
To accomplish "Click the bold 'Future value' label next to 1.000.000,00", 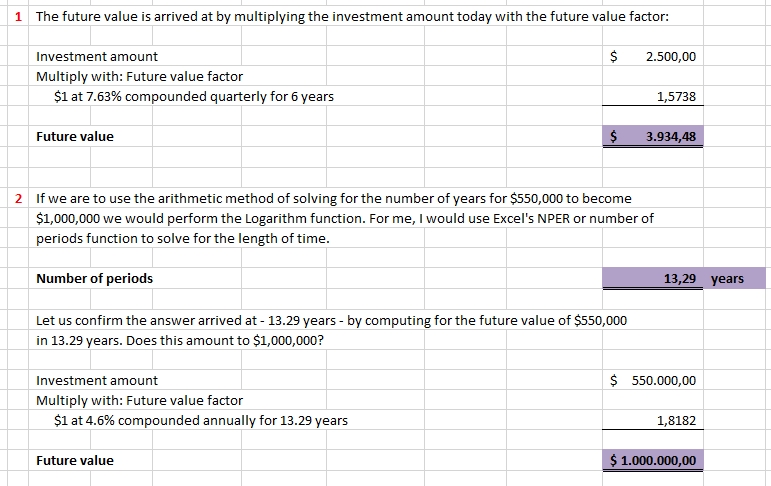I will (75, 460).
